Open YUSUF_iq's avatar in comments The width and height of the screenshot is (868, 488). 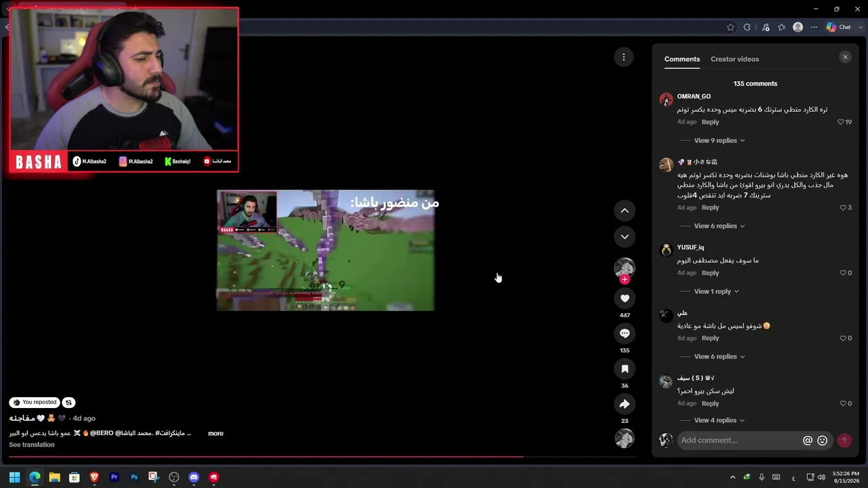tap(666, 250)
